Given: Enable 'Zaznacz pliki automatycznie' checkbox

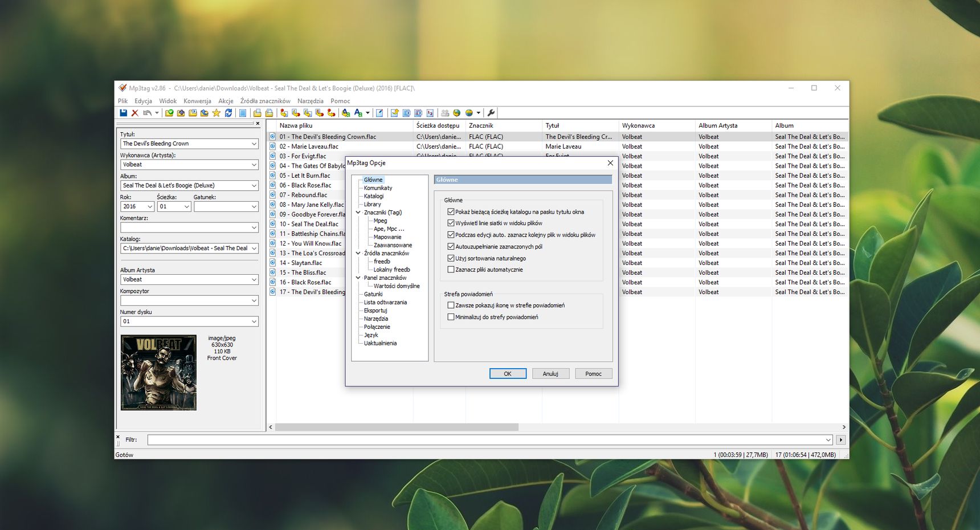Looking at the screenshot, I should (451, 270).
